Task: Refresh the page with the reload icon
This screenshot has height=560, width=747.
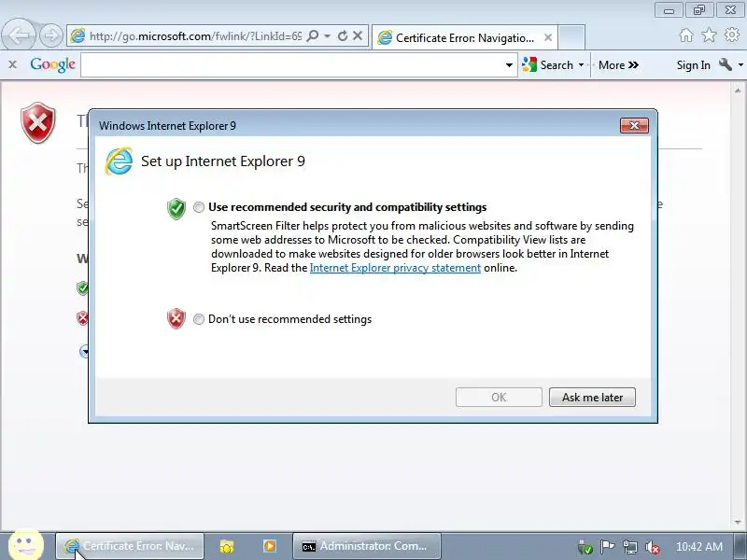Action: (x=343, y=36)
